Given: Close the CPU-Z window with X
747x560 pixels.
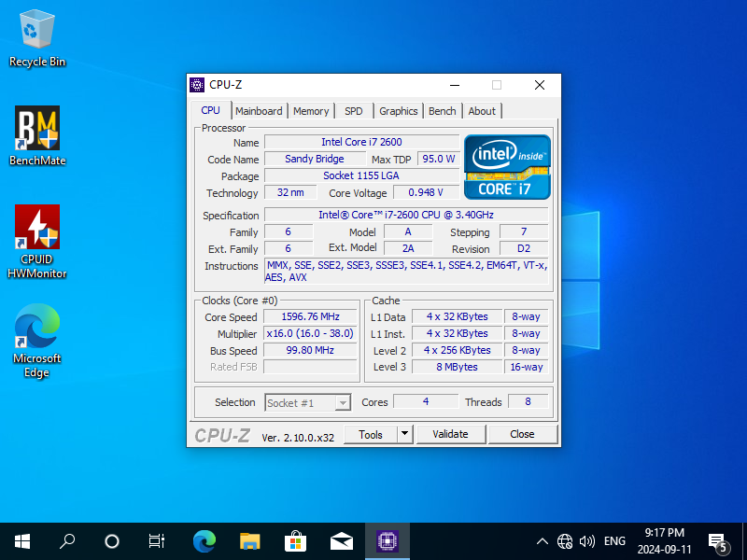Looking at the screenshot, I should click(x=540, y=85).
